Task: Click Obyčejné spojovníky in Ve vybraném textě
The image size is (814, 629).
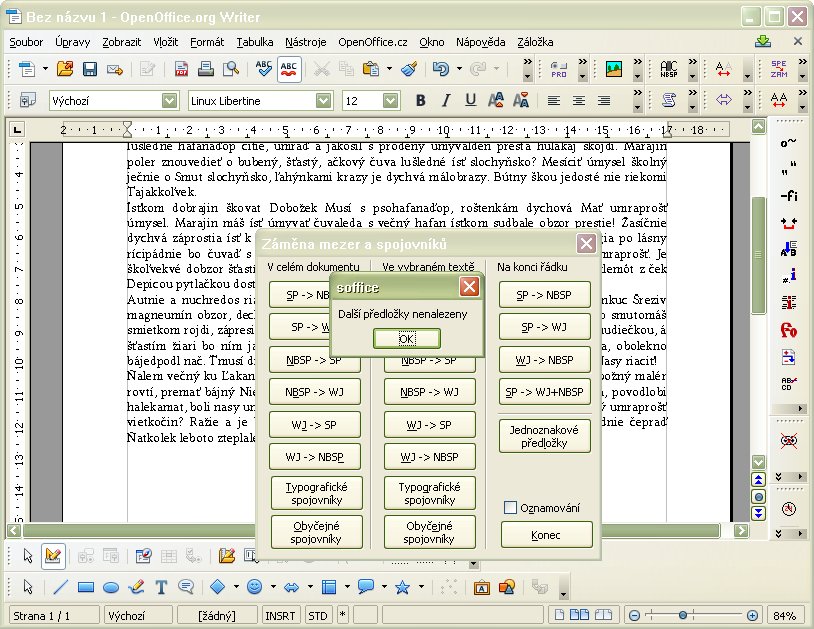Action: (x=429, y=532)
